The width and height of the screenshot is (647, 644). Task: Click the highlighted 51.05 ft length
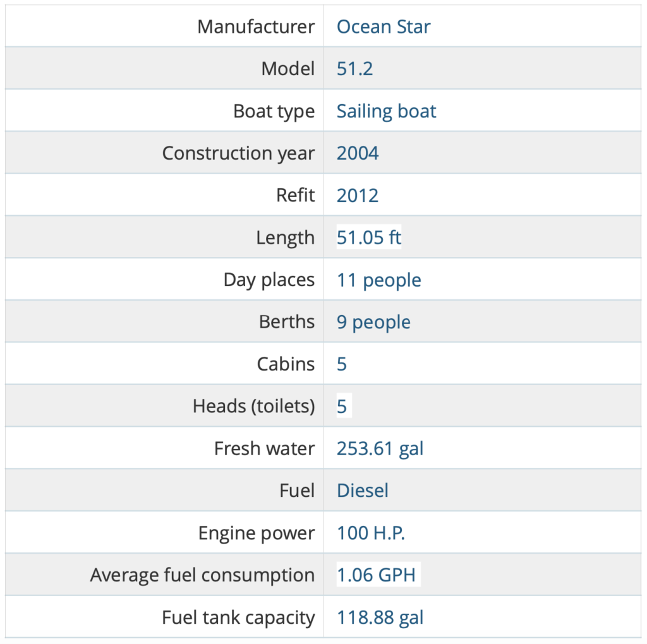[369, 237]
